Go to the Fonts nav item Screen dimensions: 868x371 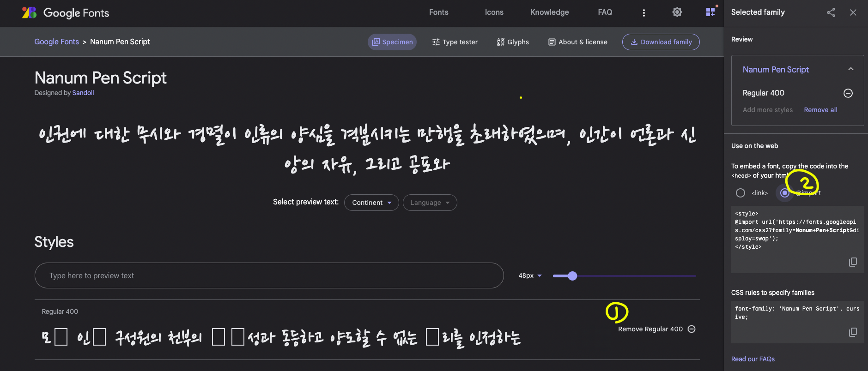[x=439, y=12]
